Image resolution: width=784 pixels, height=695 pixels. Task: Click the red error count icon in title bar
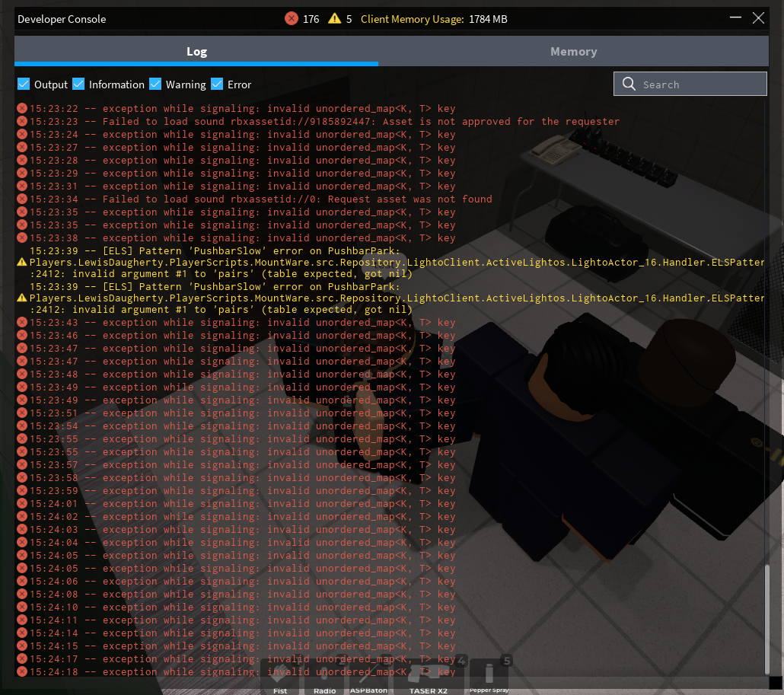(292, 19)
